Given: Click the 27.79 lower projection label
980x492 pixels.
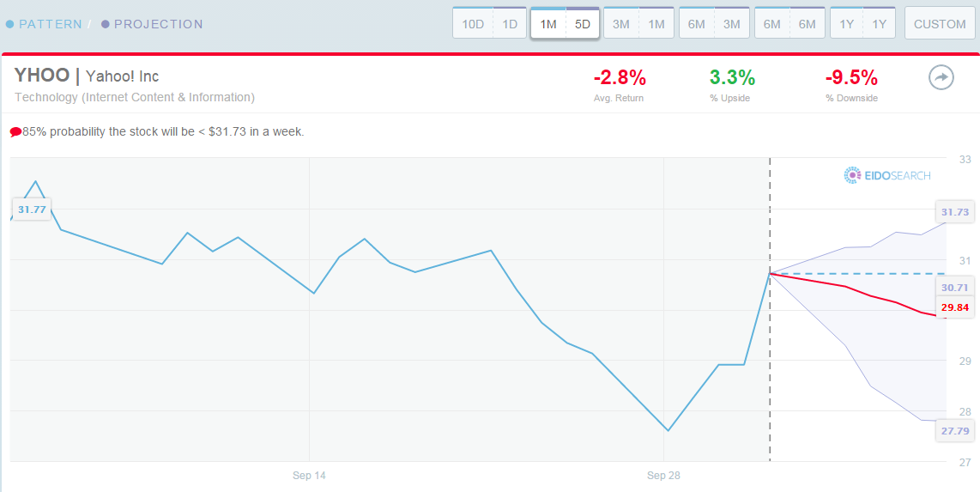Looking at the screenshot, I should coord(955,431).
